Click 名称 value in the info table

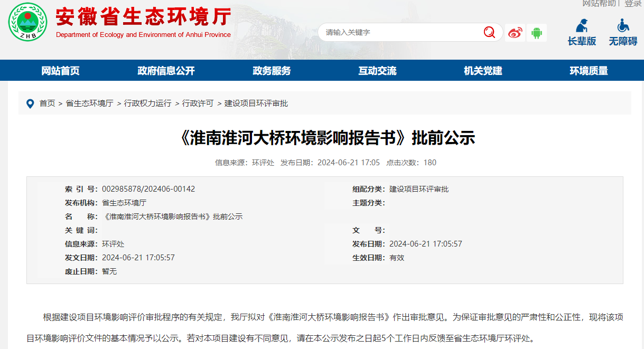pyautogui.click(x=172, y=216)
